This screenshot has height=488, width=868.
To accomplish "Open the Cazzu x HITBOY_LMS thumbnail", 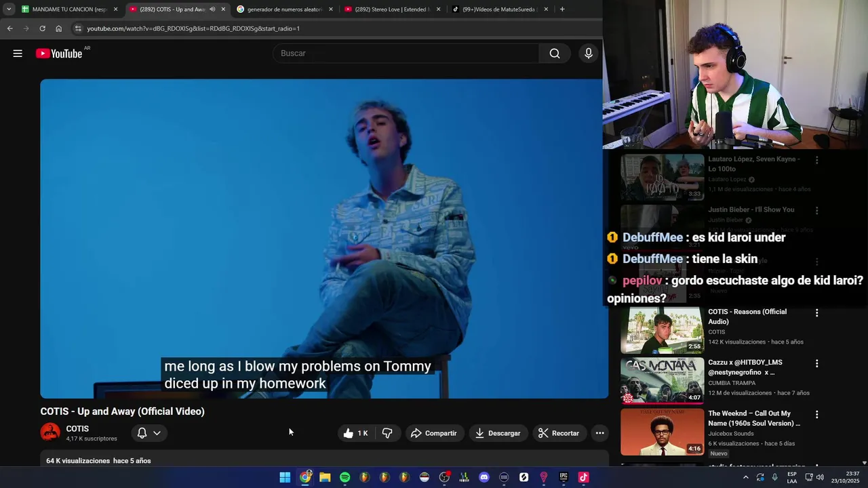I will 663,381.
